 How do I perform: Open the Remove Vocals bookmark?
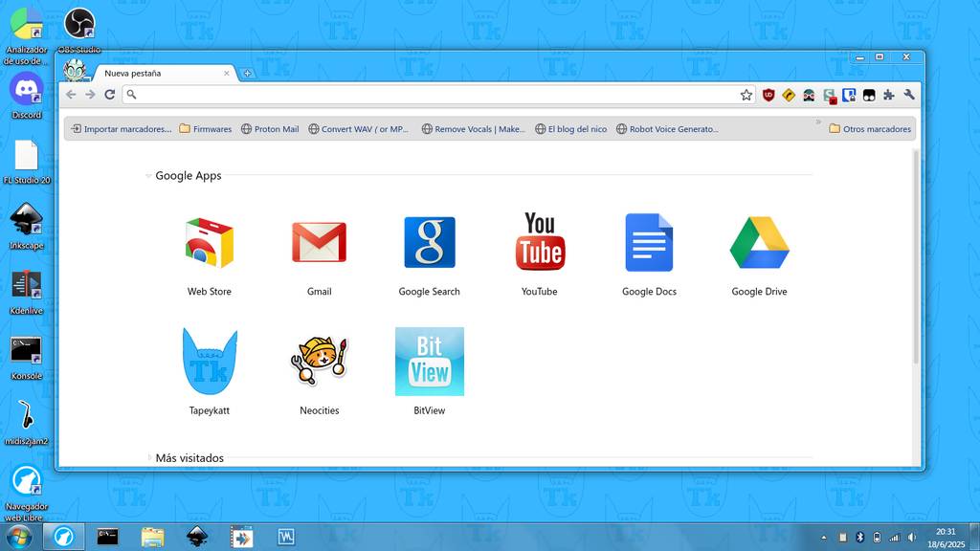pos(474,129)
